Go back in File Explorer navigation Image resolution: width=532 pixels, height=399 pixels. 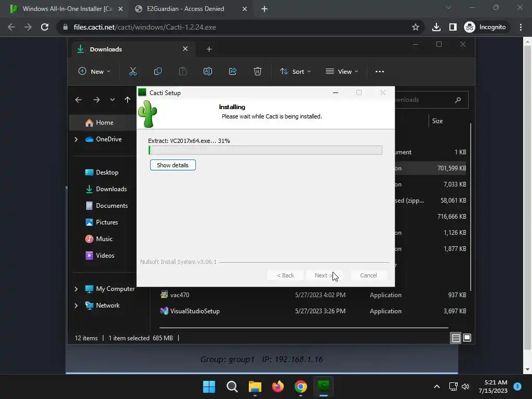click(x=78, y=100)
